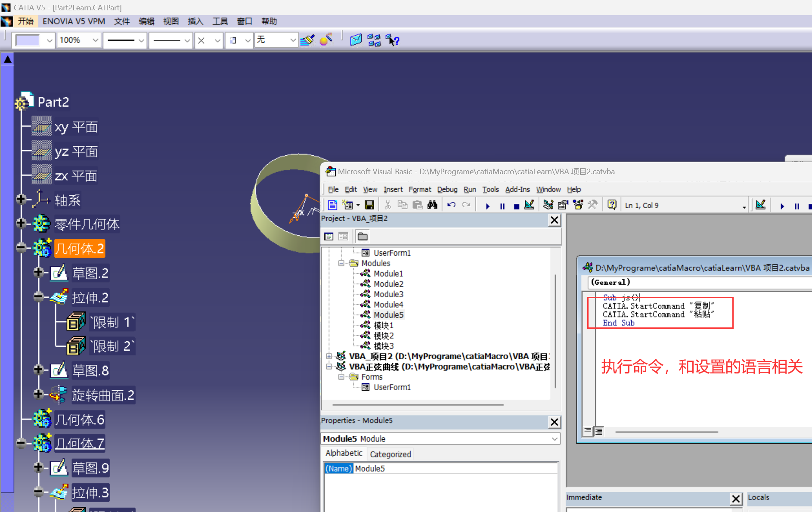Open the Object Browser icon

tap(578, 205)
